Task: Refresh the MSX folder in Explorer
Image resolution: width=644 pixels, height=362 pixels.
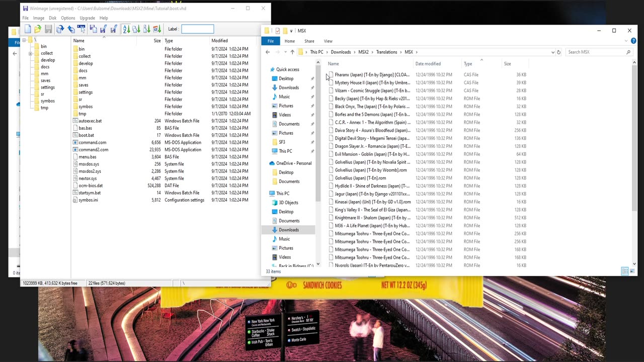Action: pyautogui.click(x=558, y=52)
